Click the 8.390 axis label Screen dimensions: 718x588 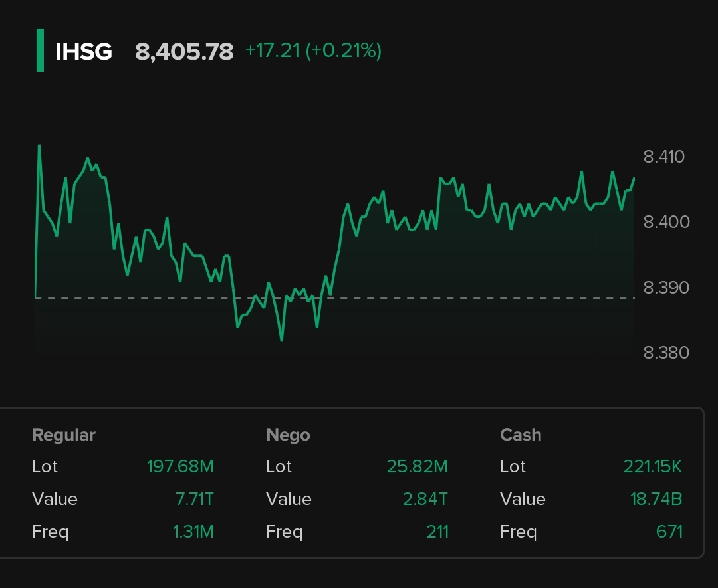(666, 288)
